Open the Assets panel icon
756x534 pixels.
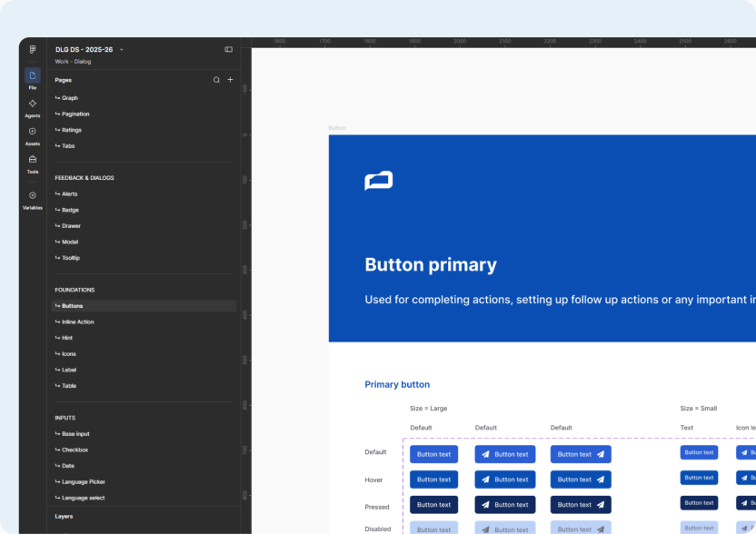pos(33,132)
